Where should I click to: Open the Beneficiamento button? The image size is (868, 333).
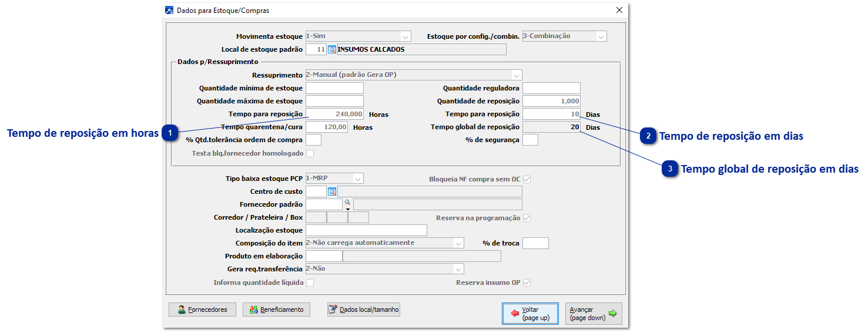tap(276, 310)
